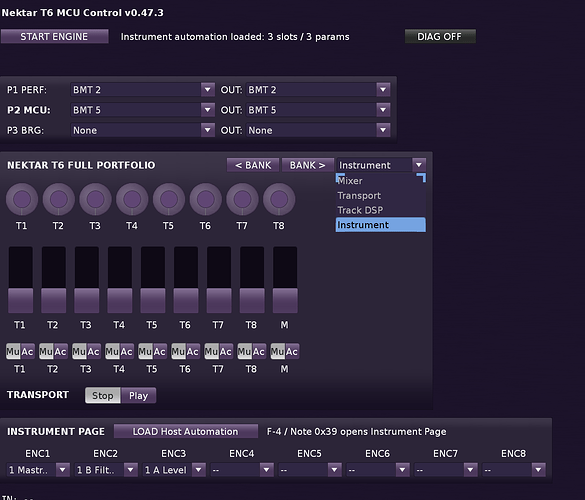Click the DIAG OFF button
Image resolution: width=585 pixels, height=500 pixels.
click(440, 37)
